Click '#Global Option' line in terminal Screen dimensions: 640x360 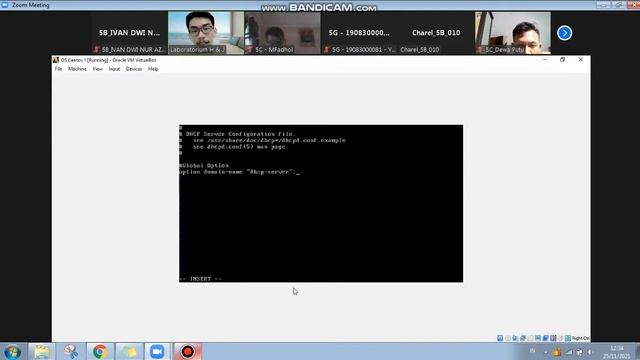[204, 165]
